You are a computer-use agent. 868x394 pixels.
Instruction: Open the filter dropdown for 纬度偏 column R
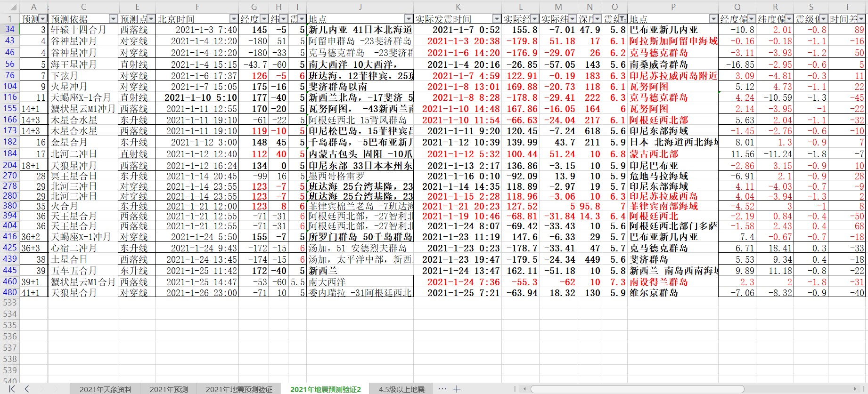[789, 19]
